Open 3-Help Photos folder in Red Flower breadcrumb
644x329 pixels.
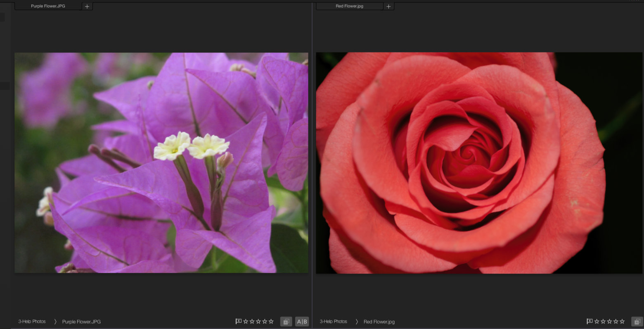334,322
